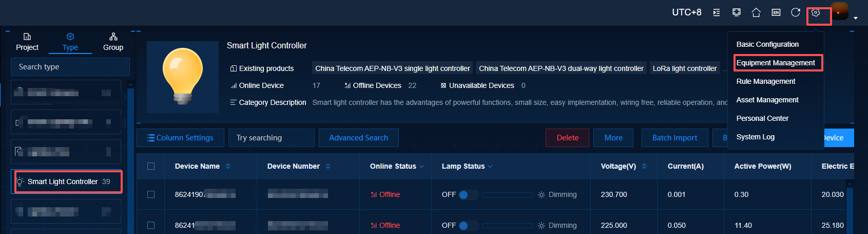
Task: Tick the select-all checkbox in table header
Action: coord(151,166)
